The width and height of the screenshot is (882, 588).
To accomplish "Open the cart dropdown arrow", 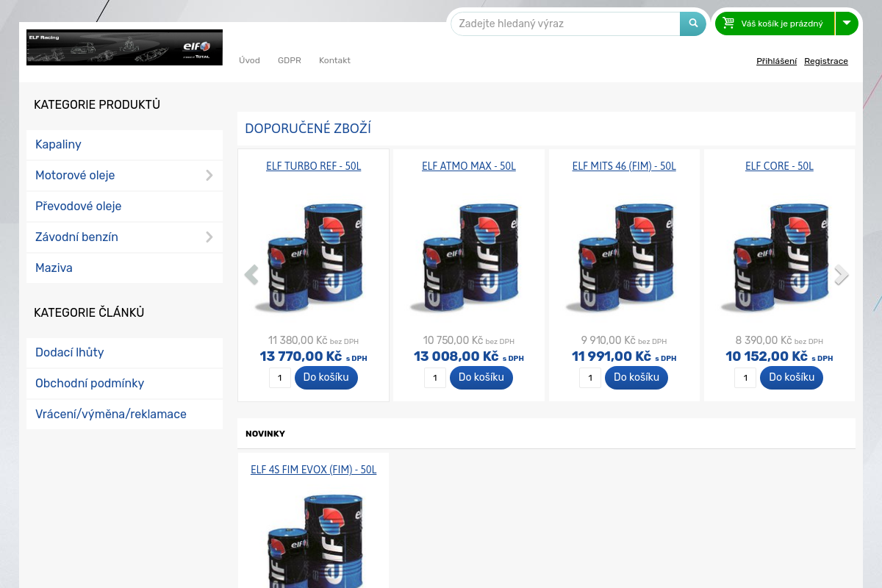I will tap(847, 24).
